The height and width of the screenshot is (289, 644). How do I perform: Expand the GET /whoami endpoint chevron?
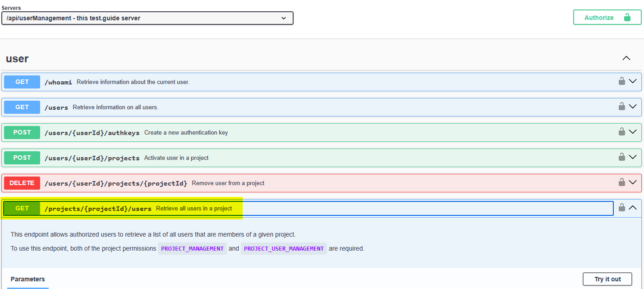[x=633, y=81]
